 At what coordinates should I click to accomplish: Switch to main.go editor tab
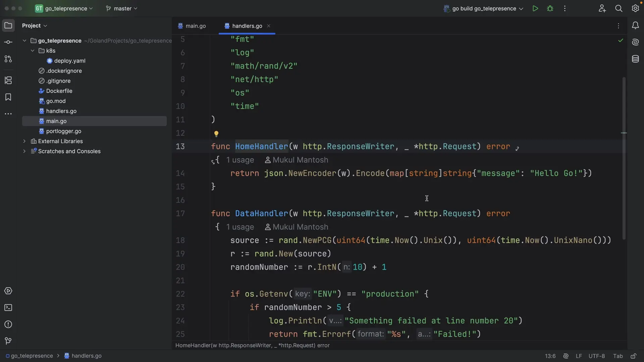click(x=192, y=26)
